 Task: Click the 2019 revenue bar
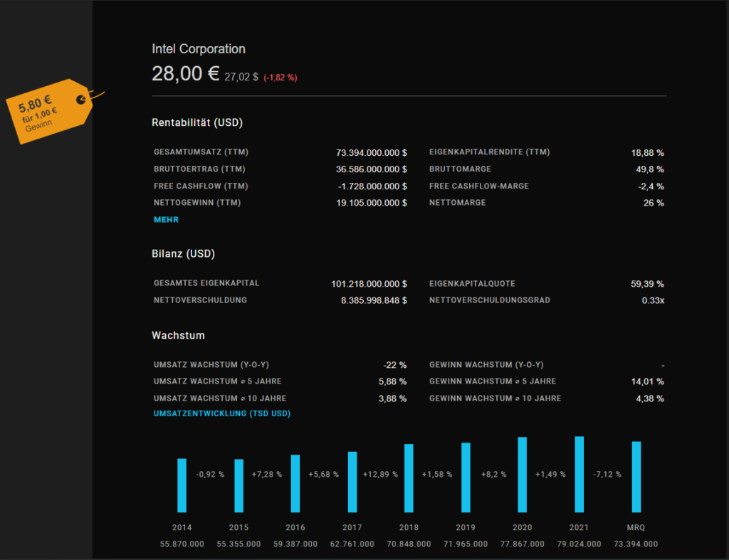coord(466,477)
